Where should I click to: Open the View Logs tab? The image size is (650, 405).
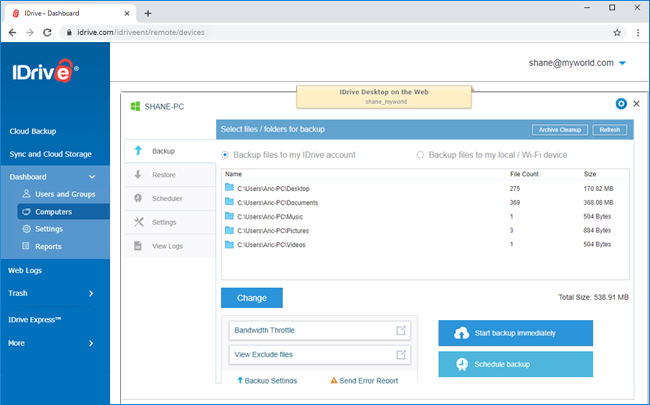point(170,246)
